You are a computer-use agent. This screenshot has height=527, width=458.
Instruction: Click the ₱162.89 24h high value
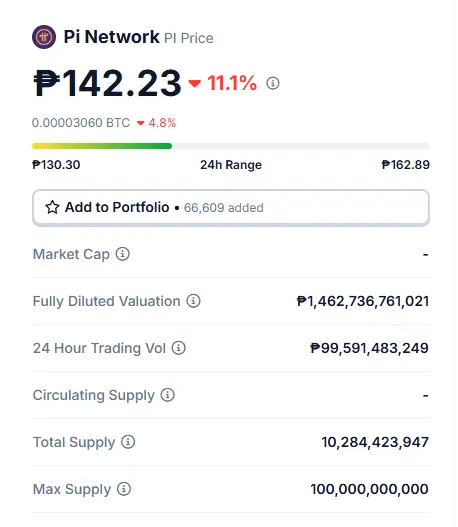[406, 165]
